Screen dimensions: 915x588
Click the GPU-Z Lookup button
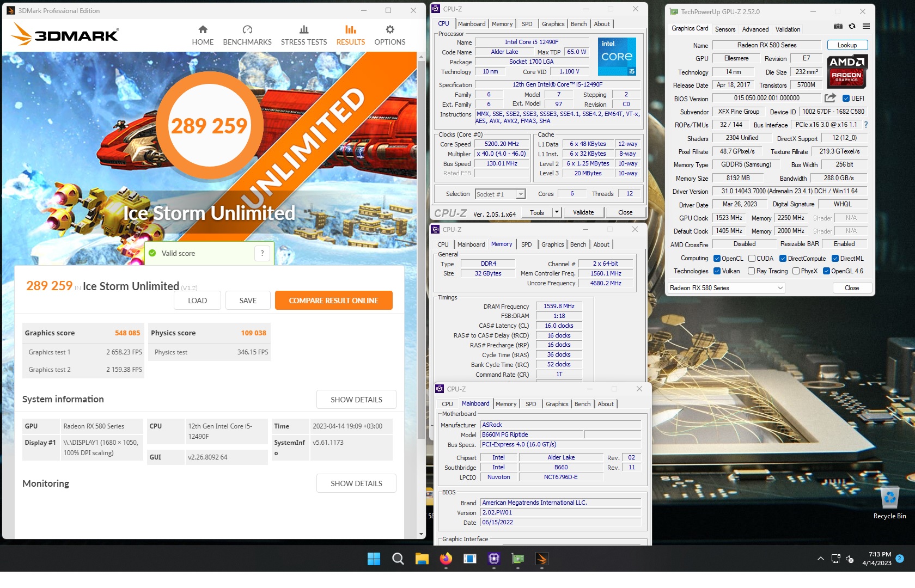(847, 45)
